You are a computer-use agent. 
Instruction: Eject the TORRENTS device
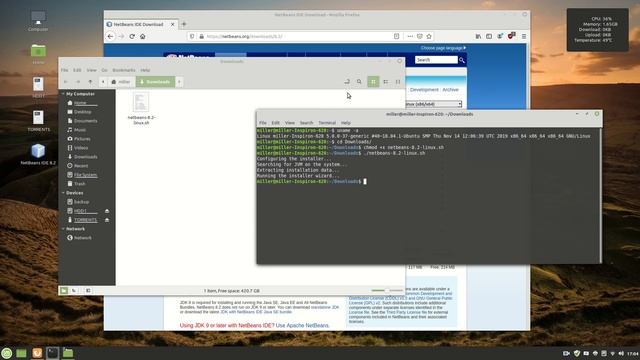(x=107, y=220)
